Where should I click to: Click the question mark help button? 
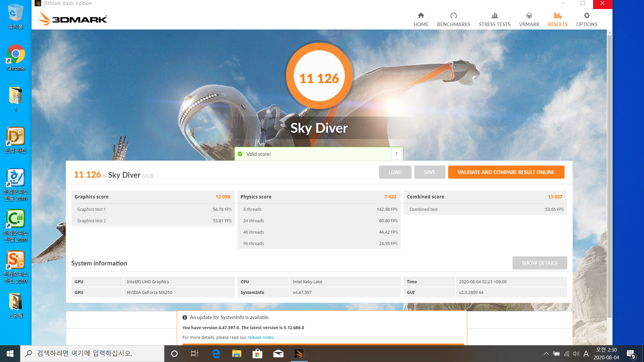point(396,154)
